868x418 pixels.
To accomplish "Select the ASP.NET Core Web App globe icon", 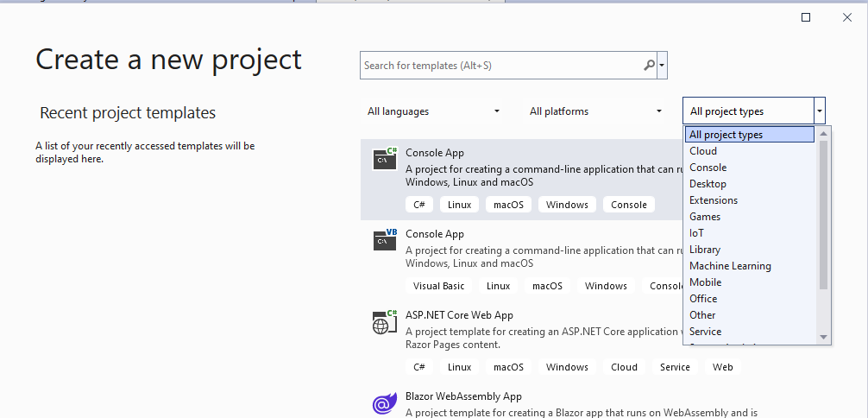I will 386,321.
